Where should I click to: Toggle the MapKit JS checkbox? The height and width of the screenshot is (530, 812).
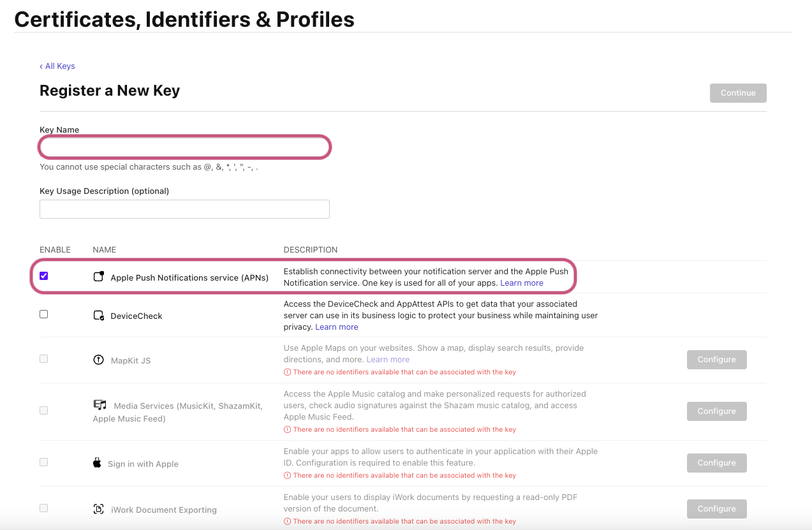43,359
